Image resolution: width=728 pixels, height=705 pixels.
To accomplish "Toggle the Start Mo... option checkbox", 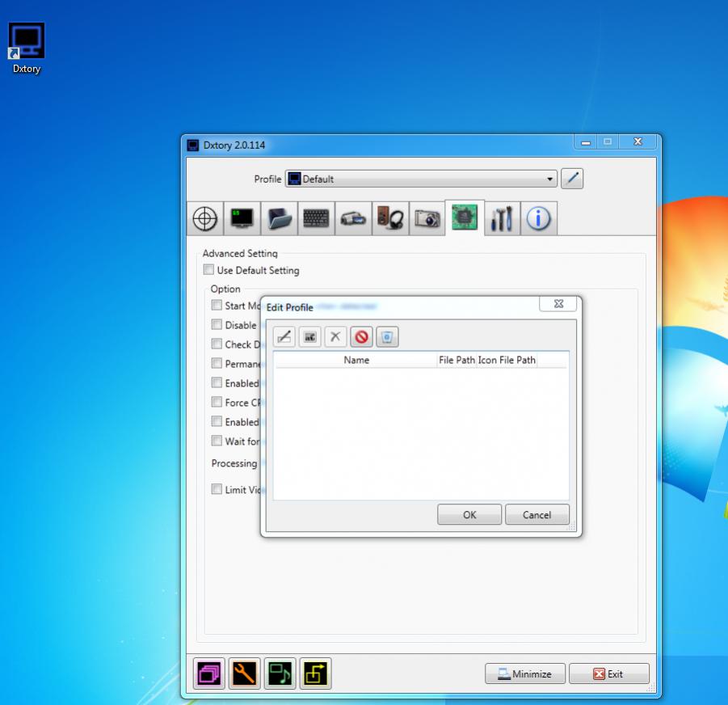I will [x=217, y=305].
